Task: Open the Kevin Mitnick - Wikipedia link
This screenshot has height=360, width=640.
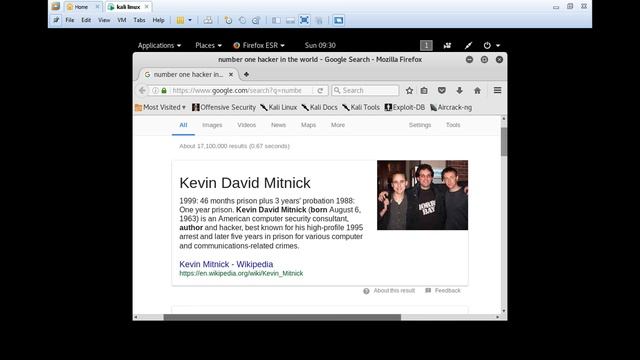Action: pos(226,264)
